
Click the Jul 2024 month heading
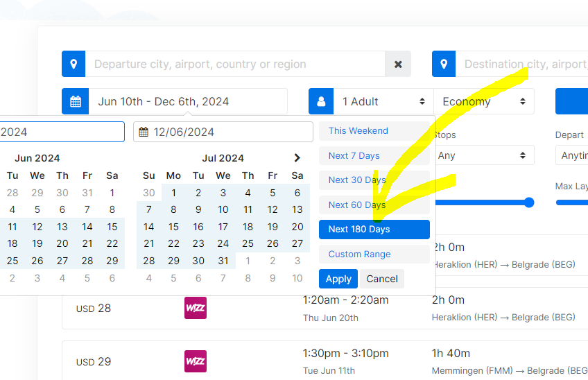pyautogui.click(x=223, y=158)
